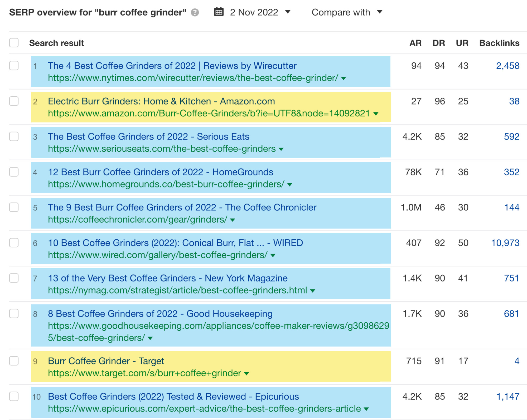Expand URL options for the Wirecutter result
Image resolution: width=527 pixels, height=420 pixels.
(x=343, y=78)
